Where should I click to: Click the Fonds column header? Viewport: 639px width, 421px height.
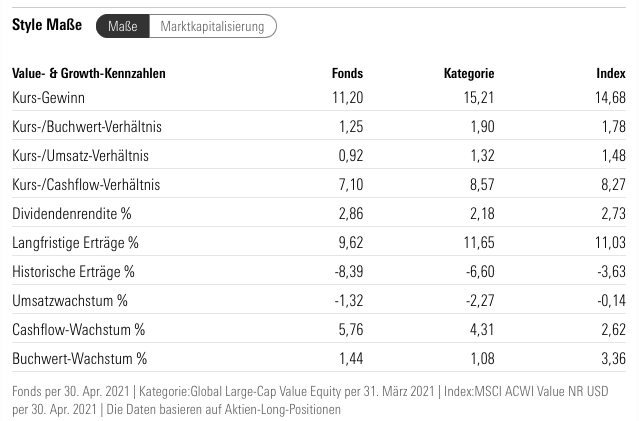click(x=347, y=73)
